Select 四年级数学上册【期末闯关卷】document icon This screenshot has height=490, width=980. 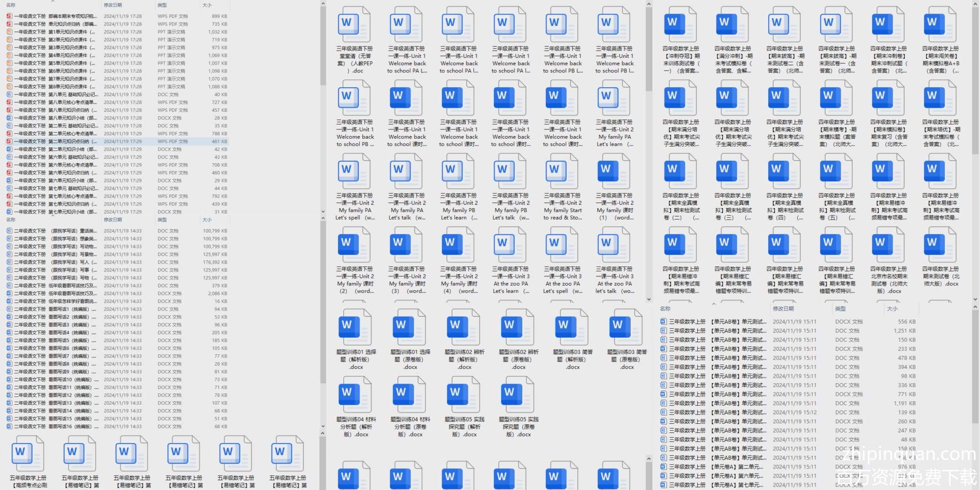click(x=940, y=24)
